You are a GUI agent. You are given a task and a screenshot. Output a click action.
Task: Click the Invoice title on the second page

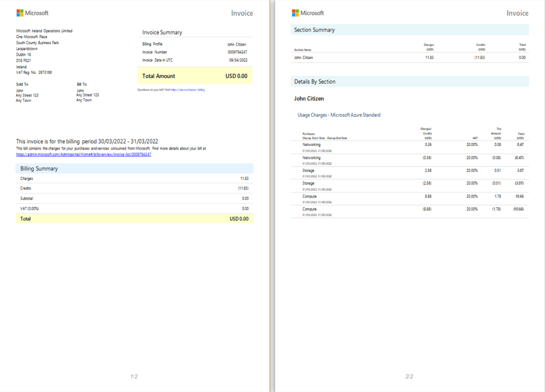click(x=517, y=13)
